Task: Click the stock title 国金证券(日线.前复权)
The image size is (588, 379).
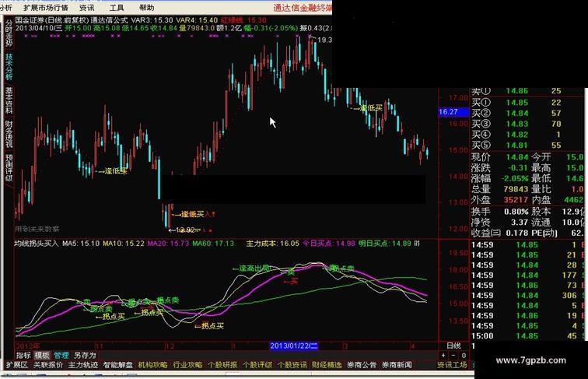Action: click(52, 20)
